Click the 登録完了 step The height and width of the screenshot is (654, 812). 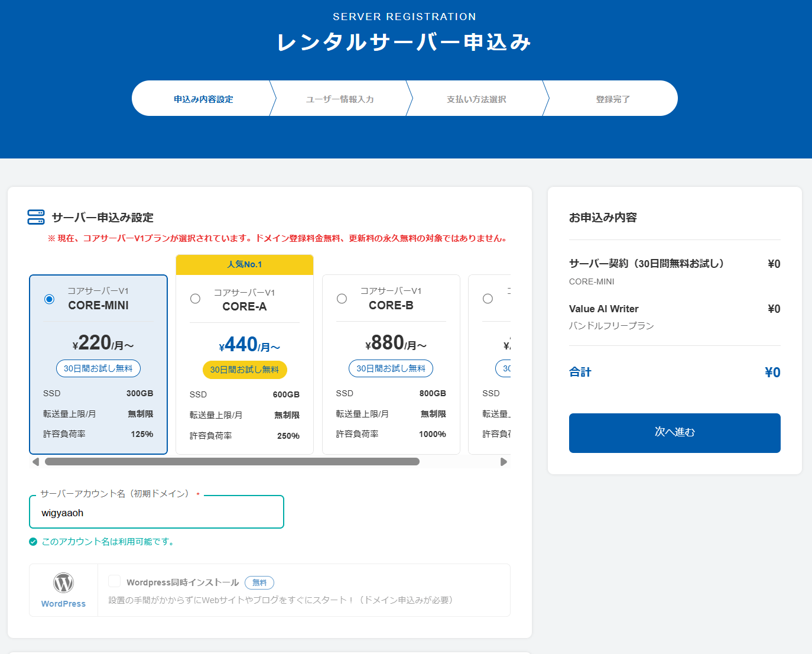[611, 98]
